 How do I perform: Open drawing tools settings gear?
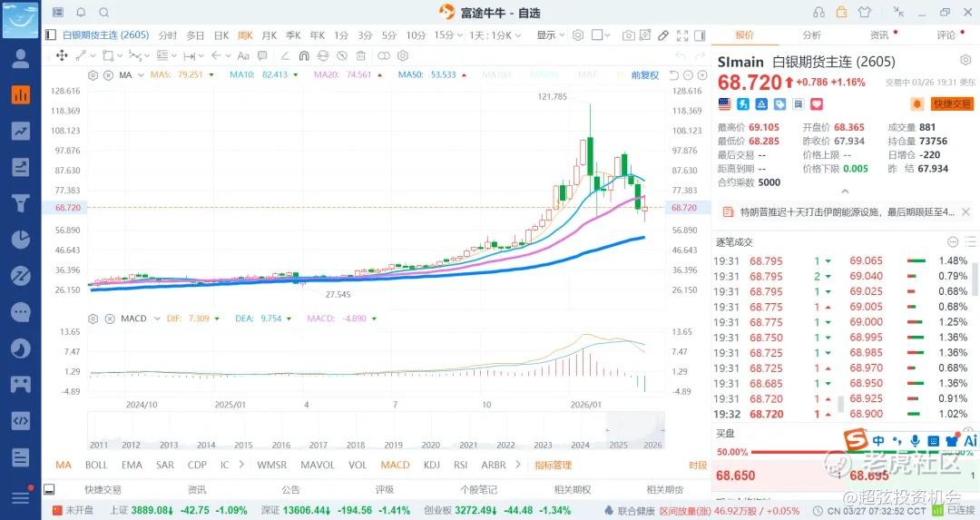403,55
